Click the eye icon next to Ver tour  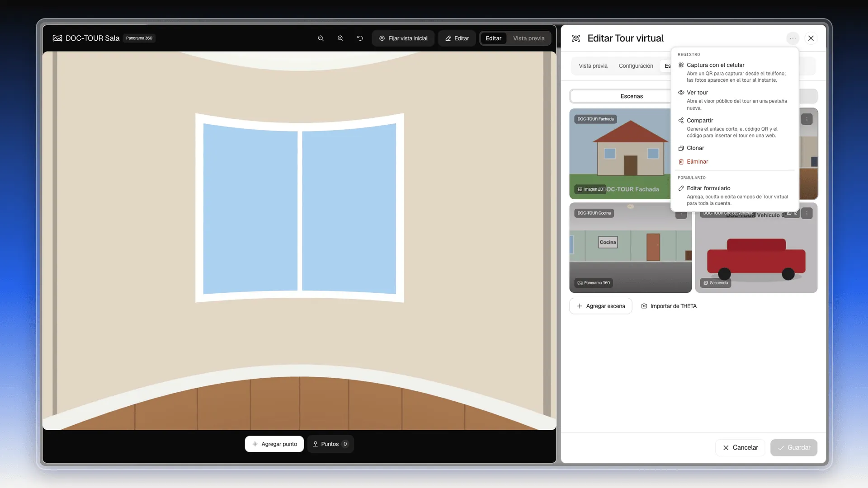[681, 93]
